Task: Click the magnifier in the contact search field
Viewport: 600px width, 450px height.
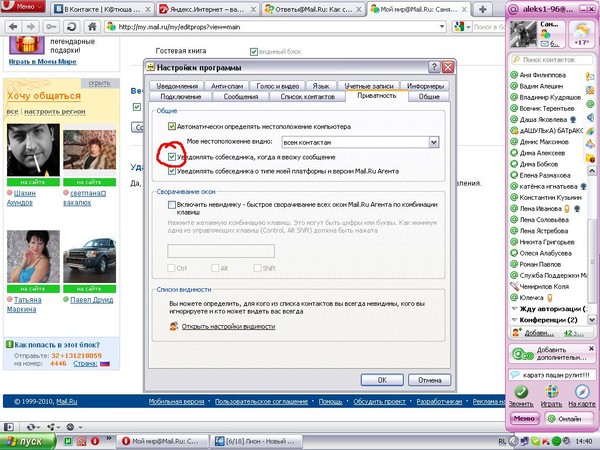Action: point(516,60)
